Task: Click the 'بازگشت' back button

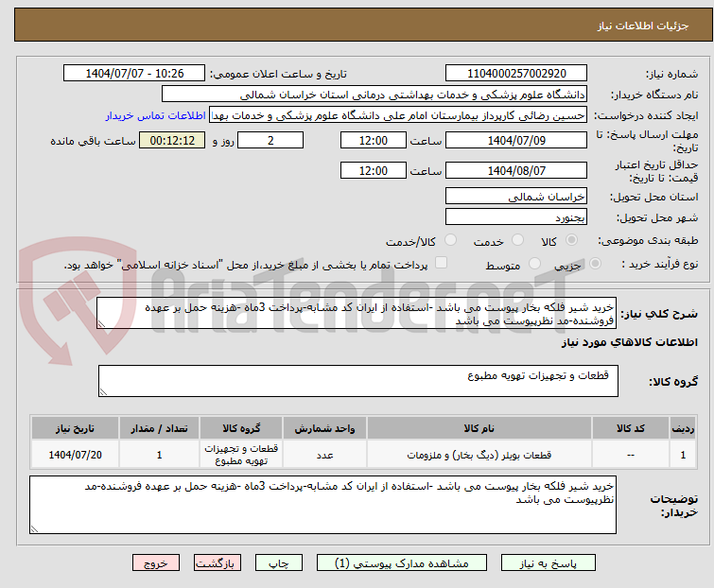Action: (x=218, y=562)
